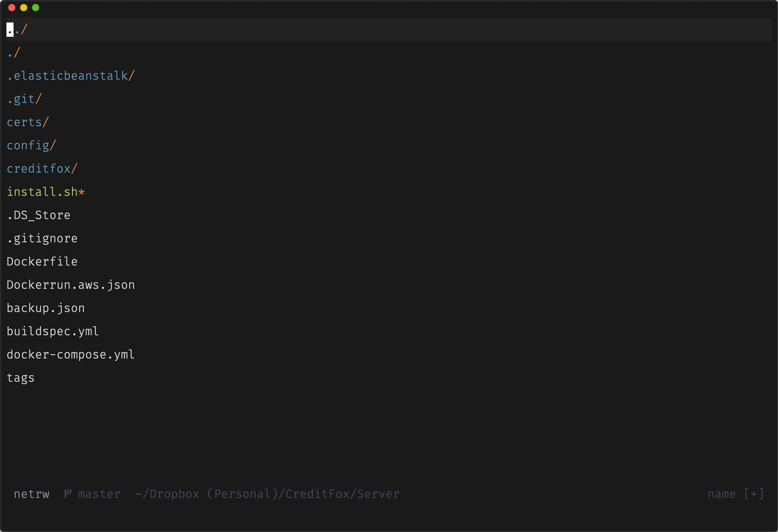This screenshot has width=778, height=532.
Task: Click the netrw mode label in statusline
Action: (x=32, y=494)
